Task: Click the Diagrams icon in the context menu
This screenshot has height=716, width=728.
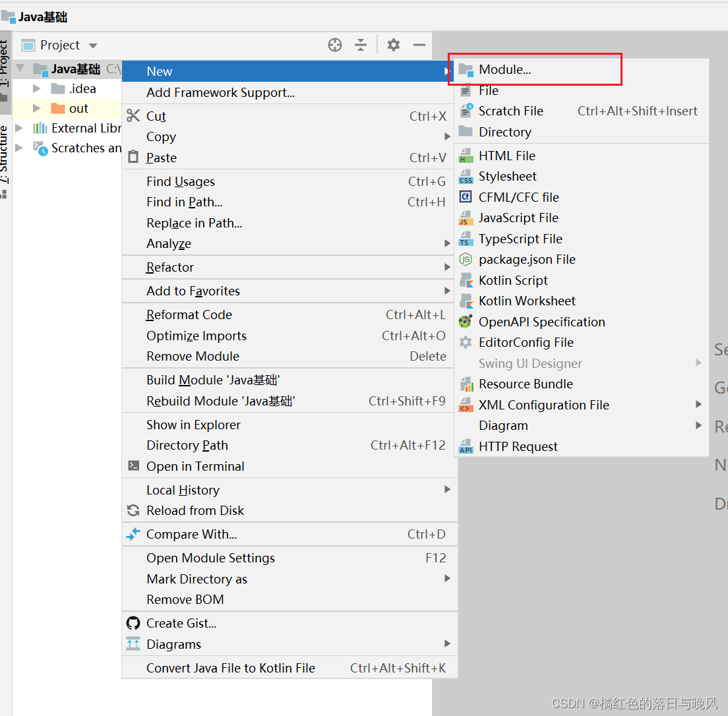Action: point(133,644)
